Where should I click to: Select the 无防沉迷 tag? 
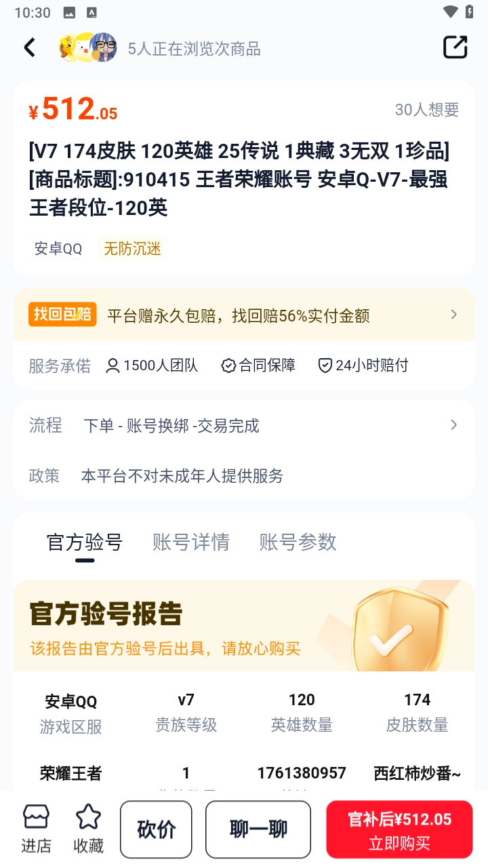pyautogui.click(x=132, y=249)
